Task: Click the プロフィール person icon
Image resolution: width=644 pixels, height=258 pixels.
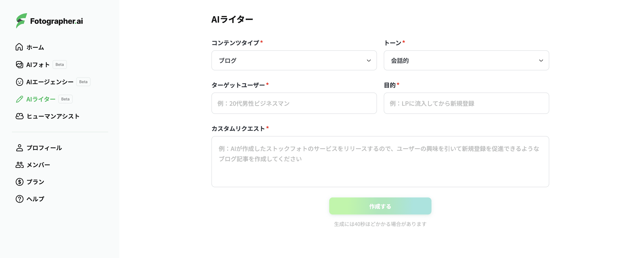Action: point(19,148)
